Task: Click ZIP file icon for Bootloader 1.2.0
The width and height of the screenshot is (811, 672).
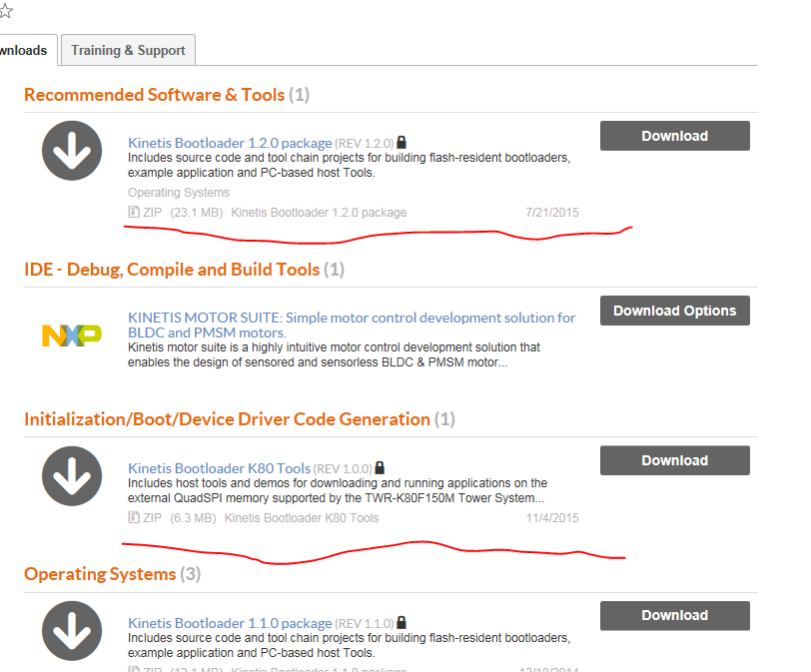Action: pos(134,212)
